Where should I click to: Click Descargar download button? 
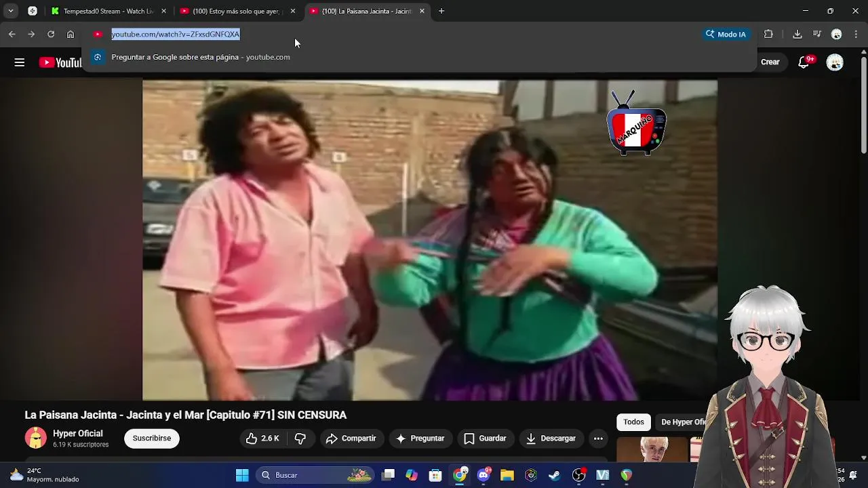click(551, 439)
